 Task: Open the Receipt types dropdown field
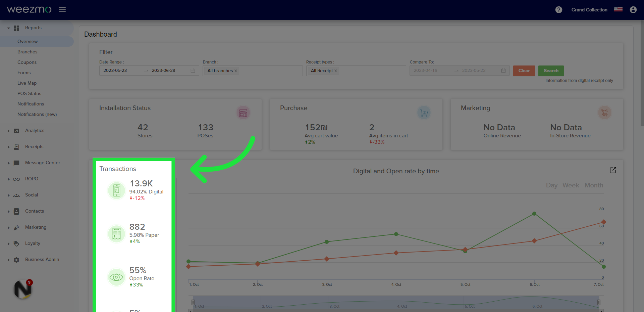click(356, 71)
